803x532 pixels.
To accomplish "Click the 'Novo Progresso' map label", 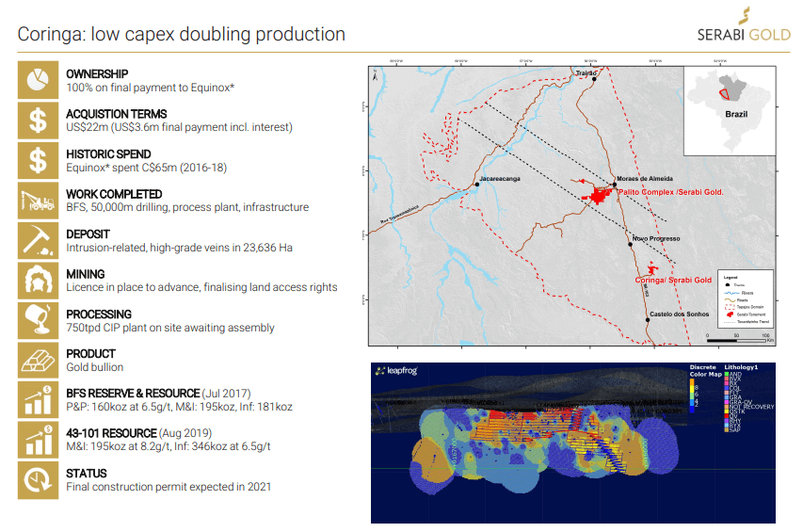I will click(x=656, y=238).
